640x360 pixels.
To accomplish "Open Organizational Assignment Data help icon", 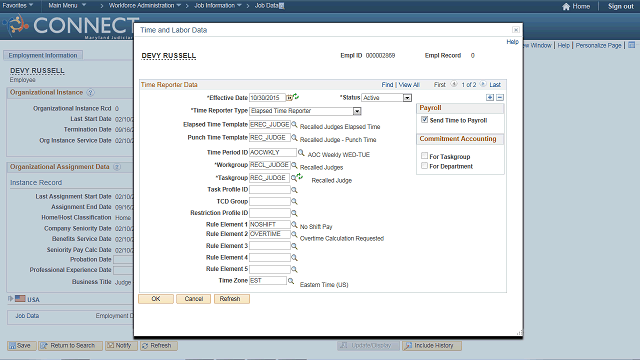I will (117, 167).
